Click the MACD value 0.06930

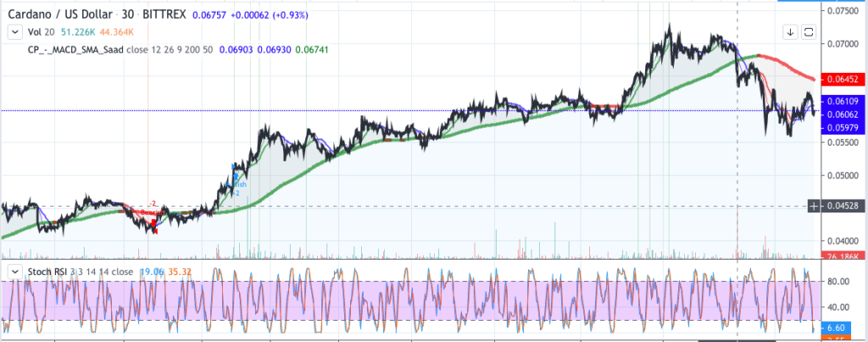click(273, 50)
